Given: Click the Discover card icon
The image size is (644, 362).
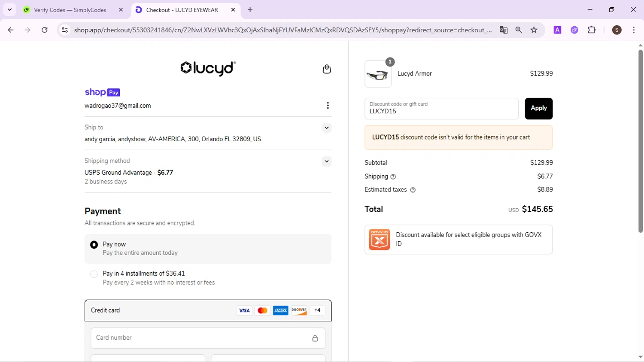Looking at the screenshot, I should [299, 310].
